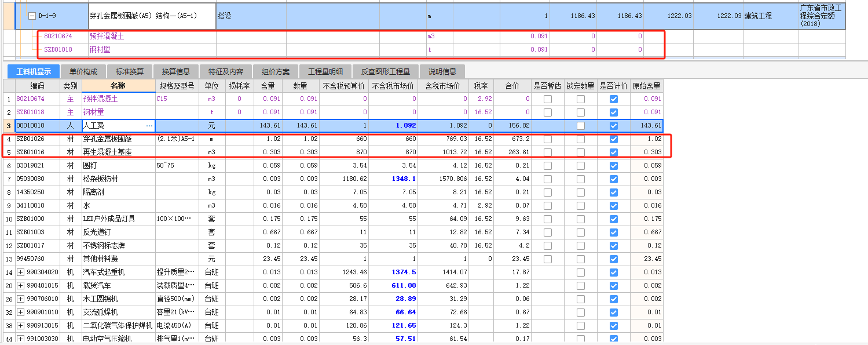Toggle 锁定数量 for 反光道钉 row
The image size is (868, 345).
click(x=581, y=233)
